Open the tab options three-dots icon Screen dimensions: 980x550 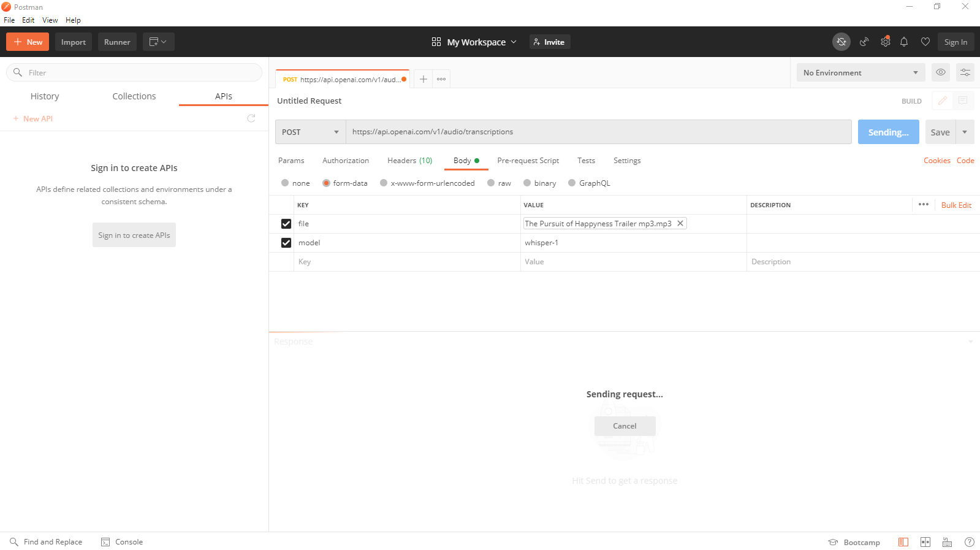coord(441,79)
